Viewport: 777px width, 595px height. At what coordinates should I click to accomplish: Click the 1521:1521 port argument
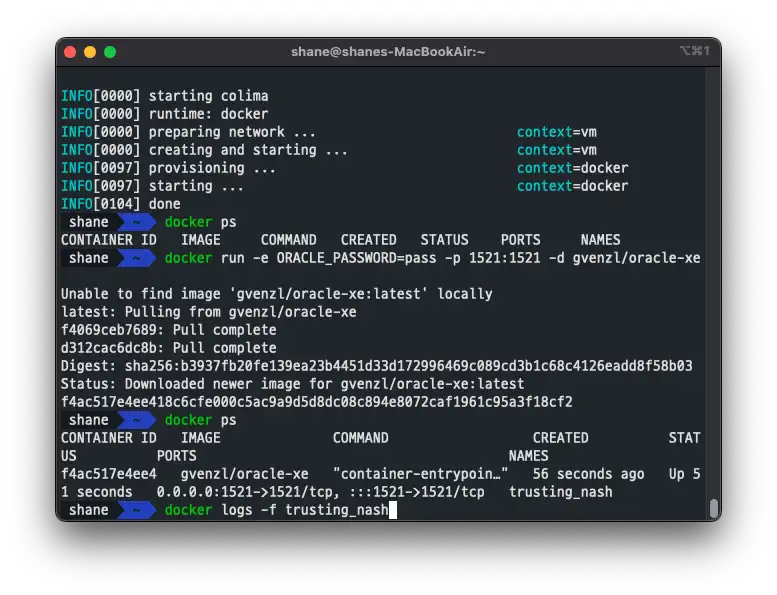504,258
